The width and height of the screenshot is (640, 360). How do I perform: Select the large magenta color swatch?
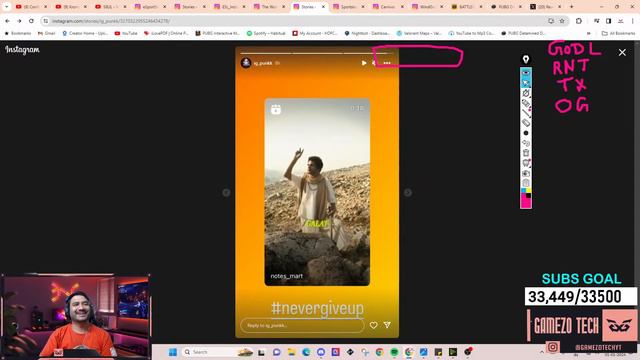click(526, 203)
